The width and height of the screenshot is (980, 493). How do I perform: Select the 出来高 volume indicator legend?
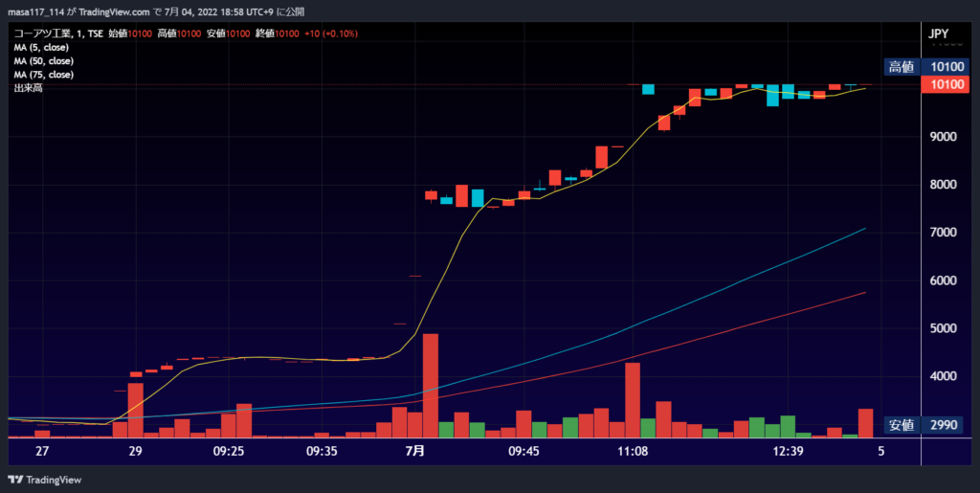point(28,88)
